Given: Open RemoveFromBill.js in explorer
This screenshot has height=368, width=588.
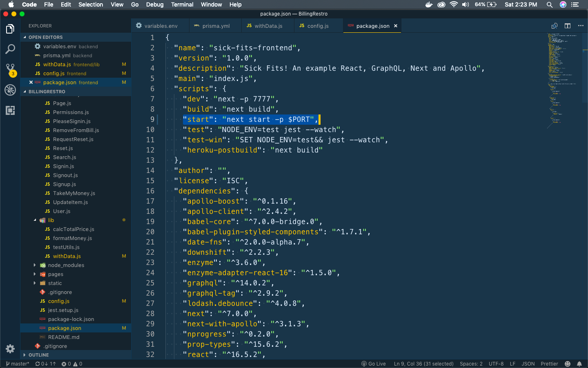Looking at the screenshot, I should [76, 130].
